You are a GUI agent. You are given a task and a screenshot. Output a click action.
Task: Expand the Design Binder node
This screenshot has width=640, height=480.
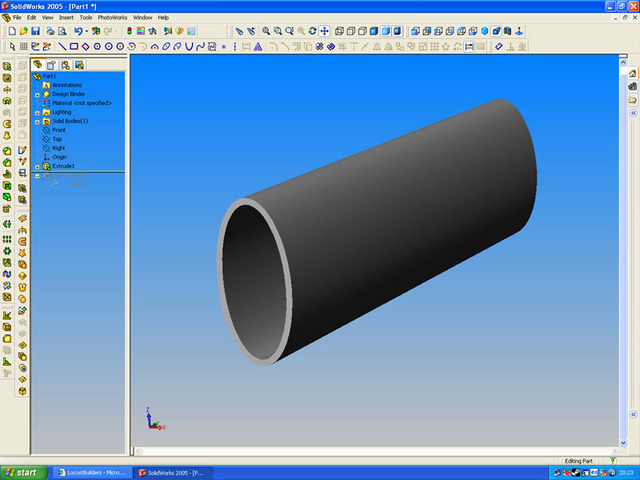(37, 95)
